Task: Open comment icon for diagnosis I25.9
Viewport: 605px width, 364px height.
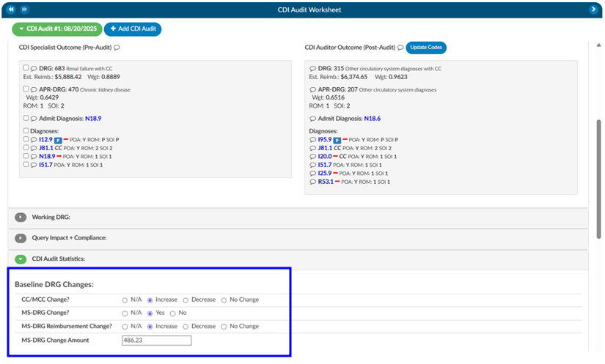Action: (313, 174)
